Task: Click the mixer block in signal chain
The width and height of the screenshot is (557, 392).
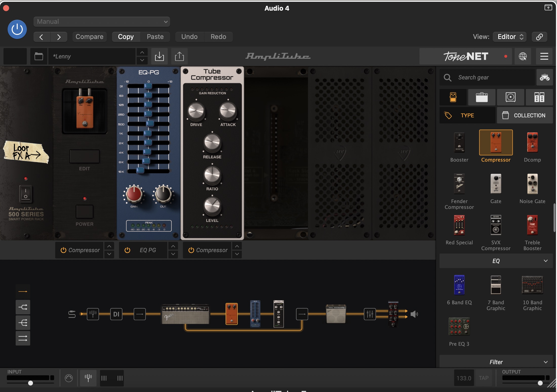Action: 370,314
